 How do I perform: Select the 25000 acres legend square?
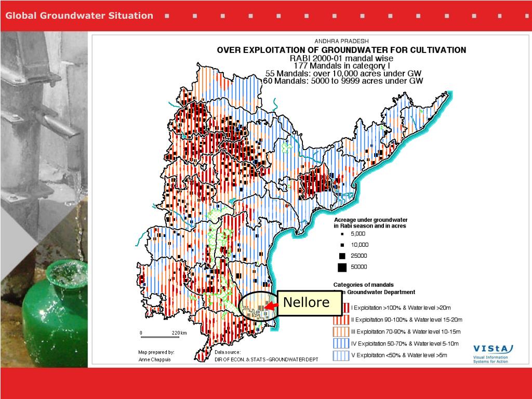point(342,256)
